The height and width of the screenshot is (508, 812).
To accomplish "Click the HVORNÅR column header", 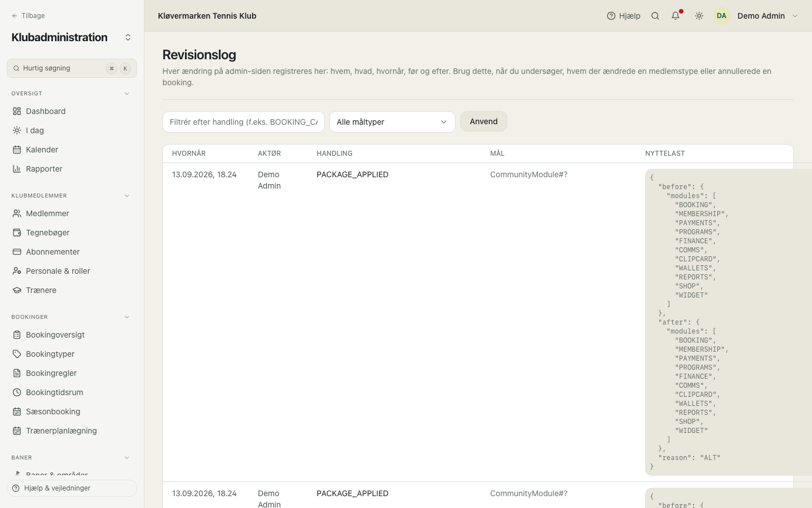I will click(189, 154).
